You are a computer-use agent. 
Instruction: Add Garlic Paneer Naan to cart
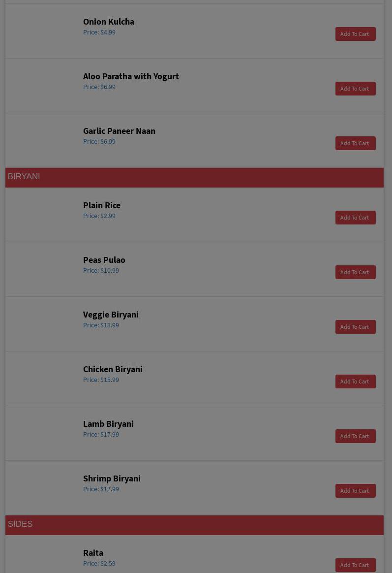point(355,143)
